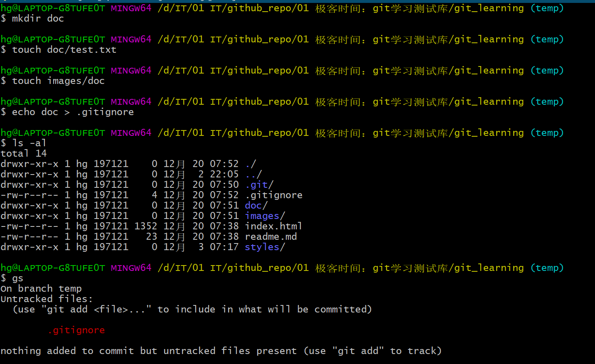The height and width of the screenshot is (364, 595).
Task: Click the "Untracked files:" heading
Action: coord(47,299)
